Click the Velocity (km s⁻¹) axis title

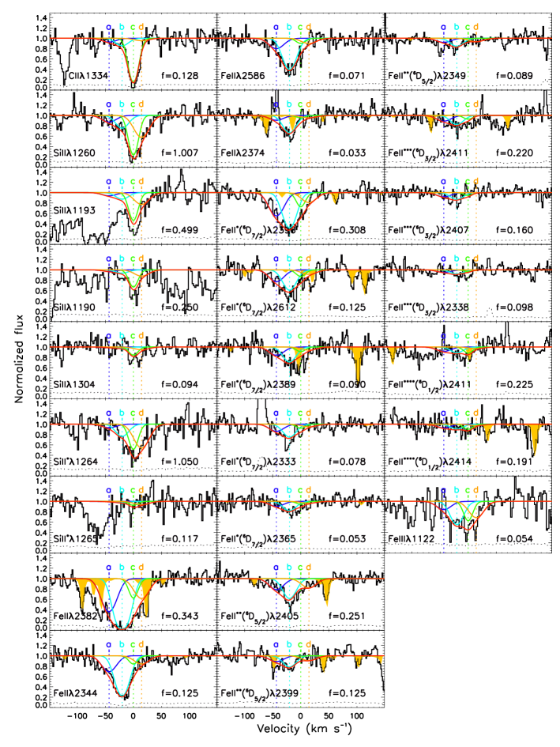[304, 728]
